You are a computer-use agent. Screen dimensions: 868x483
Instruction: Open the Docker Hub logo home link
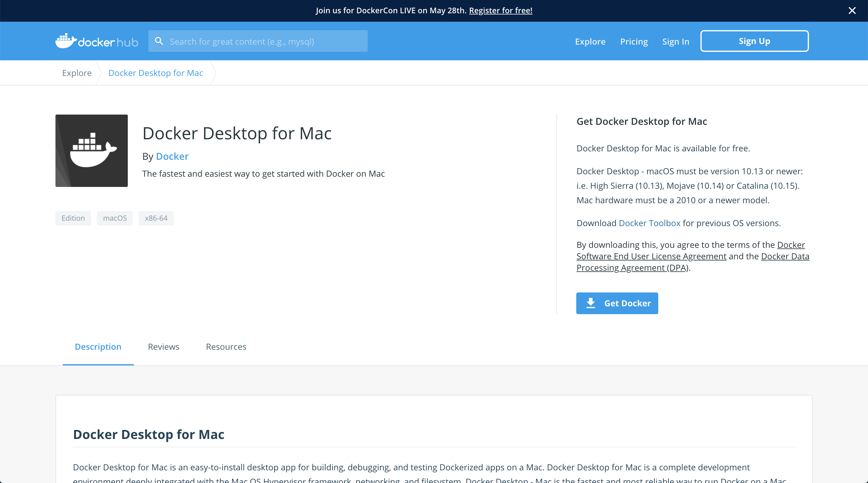97,41
